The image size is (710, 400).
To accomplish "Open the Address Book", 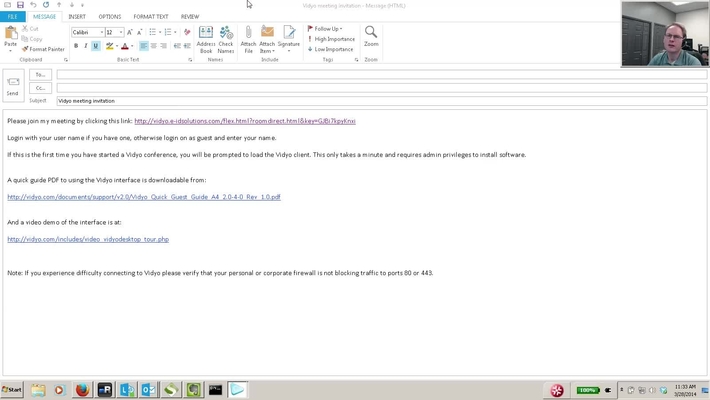I will click(206, 39).
